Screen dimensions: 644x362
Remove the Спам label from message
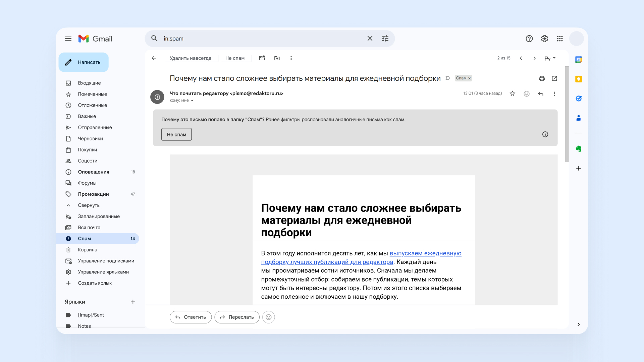(470, 78)
